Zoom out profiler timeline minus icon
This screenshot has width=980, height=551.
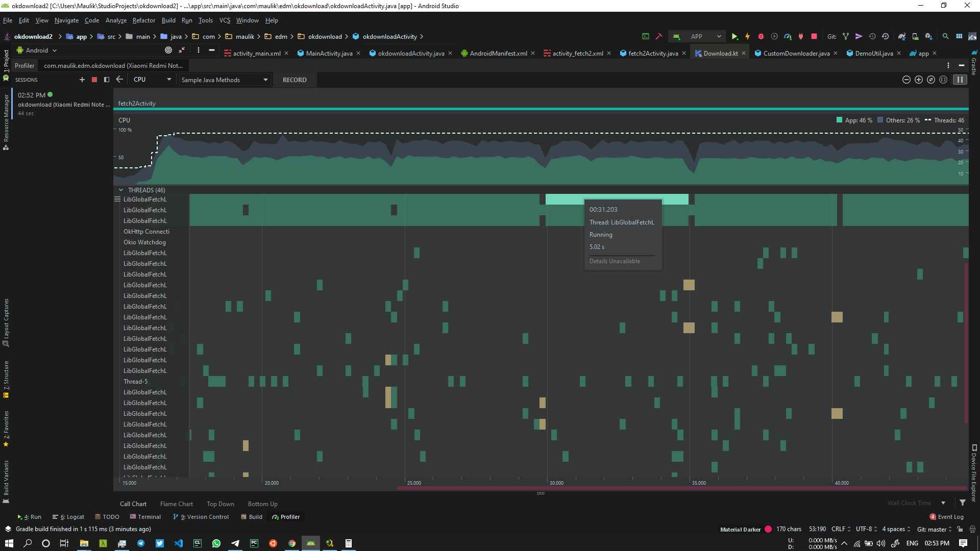point(906,80)
